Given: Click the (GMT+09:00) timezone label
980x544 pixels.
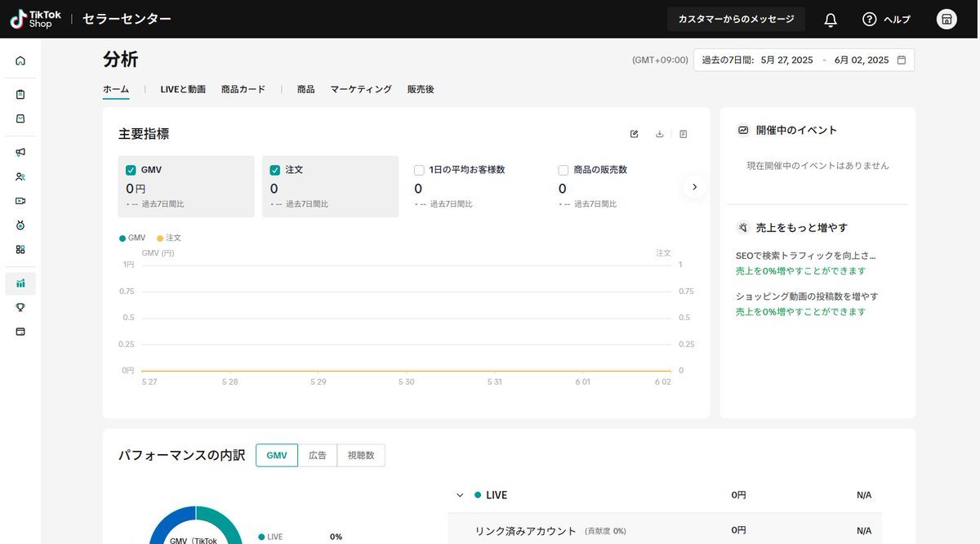Looking at the screenshot, I should (x=660, y=60).
